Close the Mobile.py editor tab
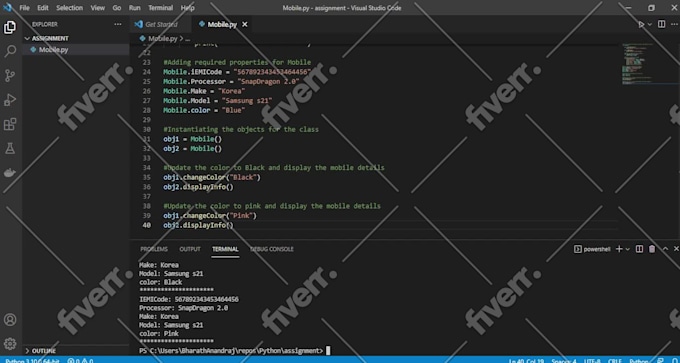This screenshot has width=680, height=363. tap(245, 25)
